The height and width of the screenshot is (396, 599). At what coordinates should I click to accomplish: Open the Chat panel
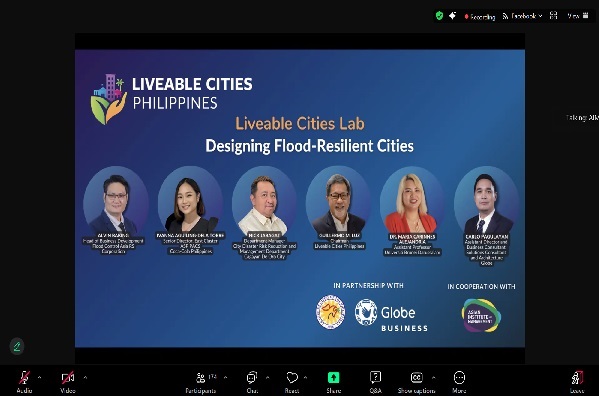(x=252, y=381)
